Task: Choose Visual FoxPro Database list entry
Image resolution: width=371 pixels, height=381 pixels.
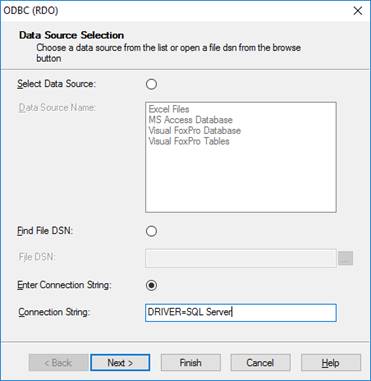Action: click(x=194, y=130)
